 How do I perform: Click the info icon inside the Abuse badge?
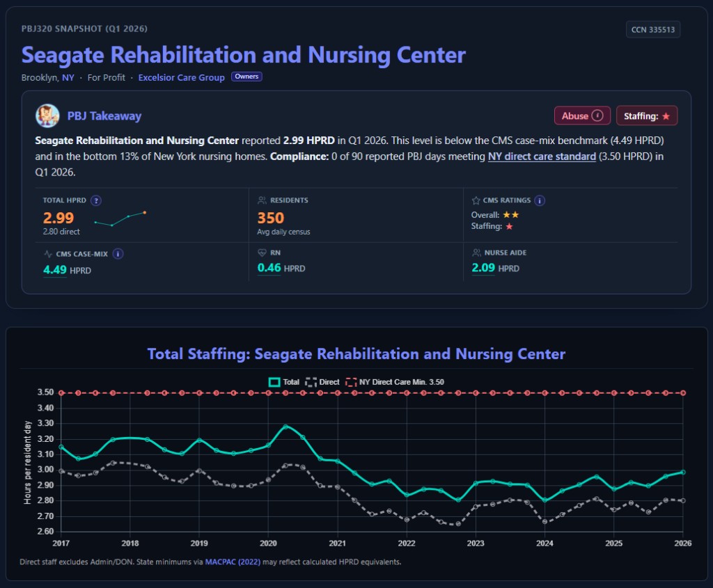597,116
